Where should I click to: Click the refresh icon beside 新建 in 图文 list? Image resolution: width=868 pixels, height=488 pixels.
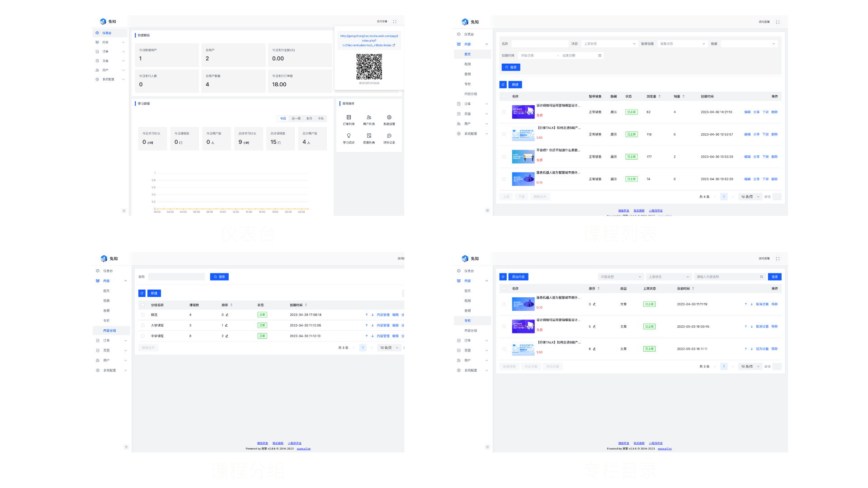(x=503, y=84)
